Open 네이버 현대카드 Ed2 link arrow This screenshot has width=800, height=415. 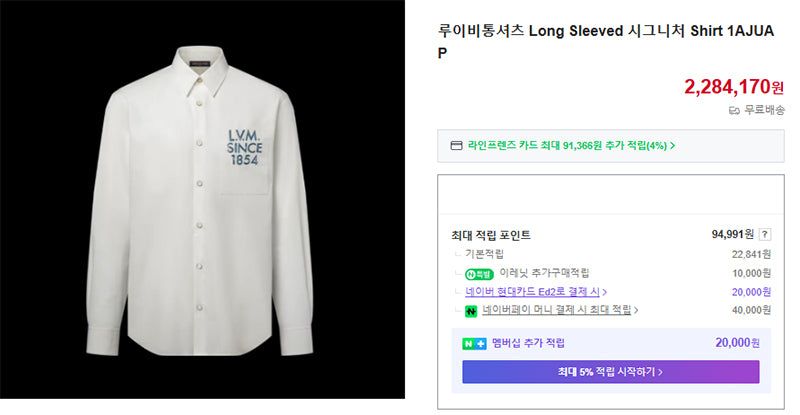[x=605, y=292]
